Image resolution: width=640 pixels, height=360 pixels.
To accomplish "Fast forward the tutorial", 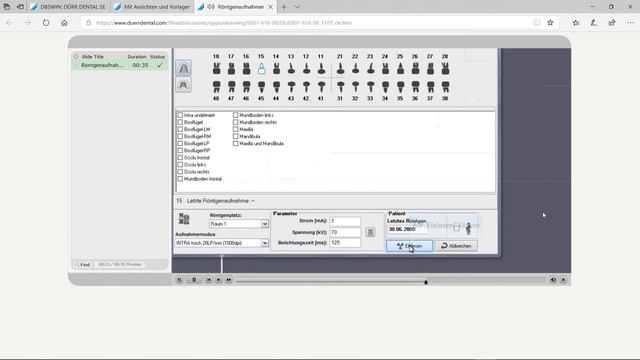I will point(229,280).
